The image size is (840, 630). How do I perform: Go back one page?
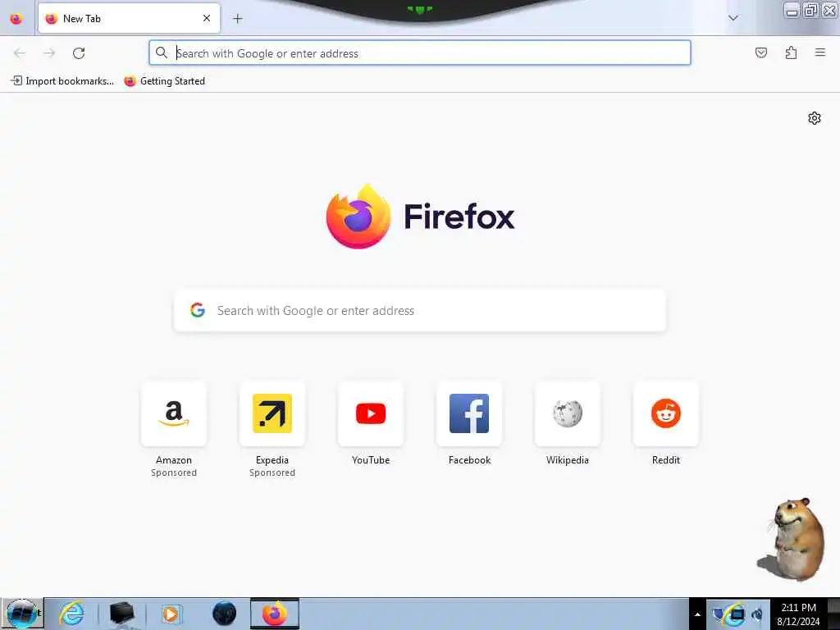coord(20,53)
